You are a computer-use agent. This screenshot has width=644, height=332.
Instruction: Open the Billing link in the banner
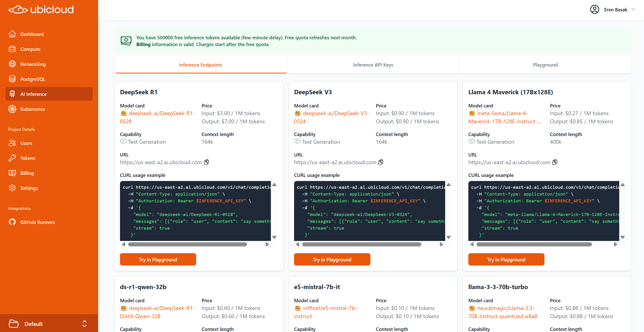(x=143, y=45)
